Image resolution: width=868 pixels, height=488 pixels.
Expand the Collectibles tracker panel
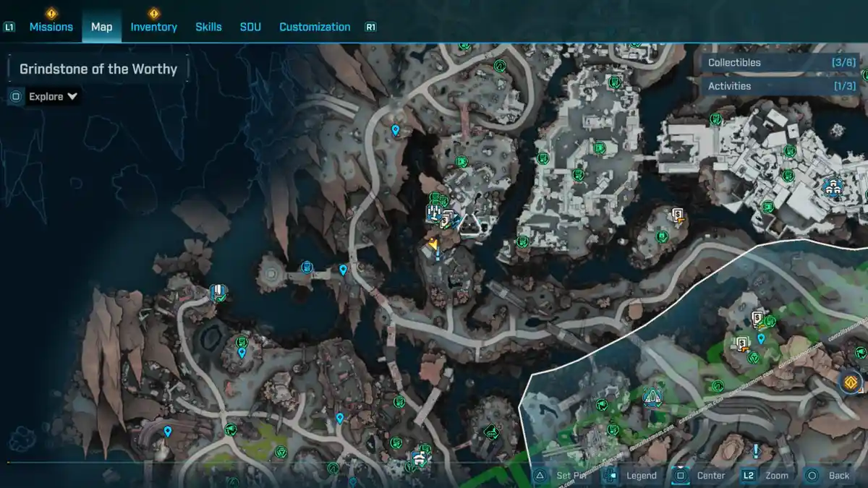pos(781,63)
